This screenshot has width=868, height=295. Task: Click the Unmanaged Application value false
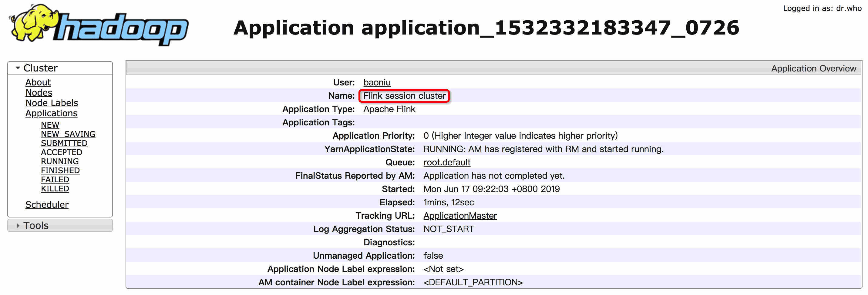point(433,256)
